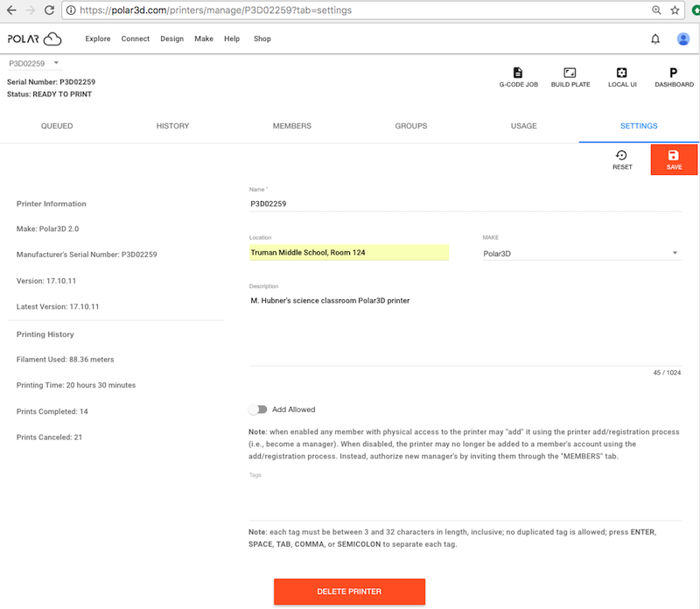Click the 'Serial Number: P3D02259' text
The height and width of the screenshot is (609, 700).
(51, 82)
